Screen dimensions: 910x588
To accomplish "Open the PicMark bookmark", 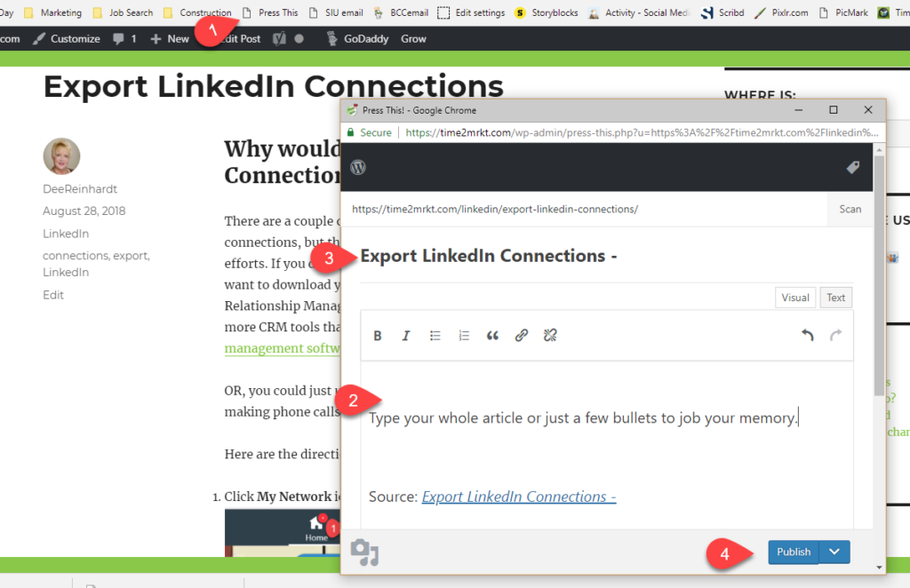I will pyautogui.click(x=844, y=12).
